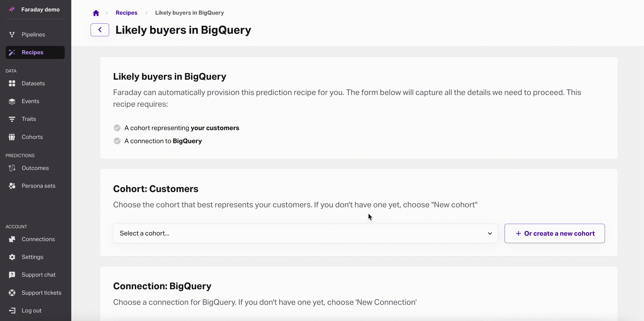This screenshot has height=321, width=644.
Task: Click the Connections puzzle icon
Action: coord(12,239)
